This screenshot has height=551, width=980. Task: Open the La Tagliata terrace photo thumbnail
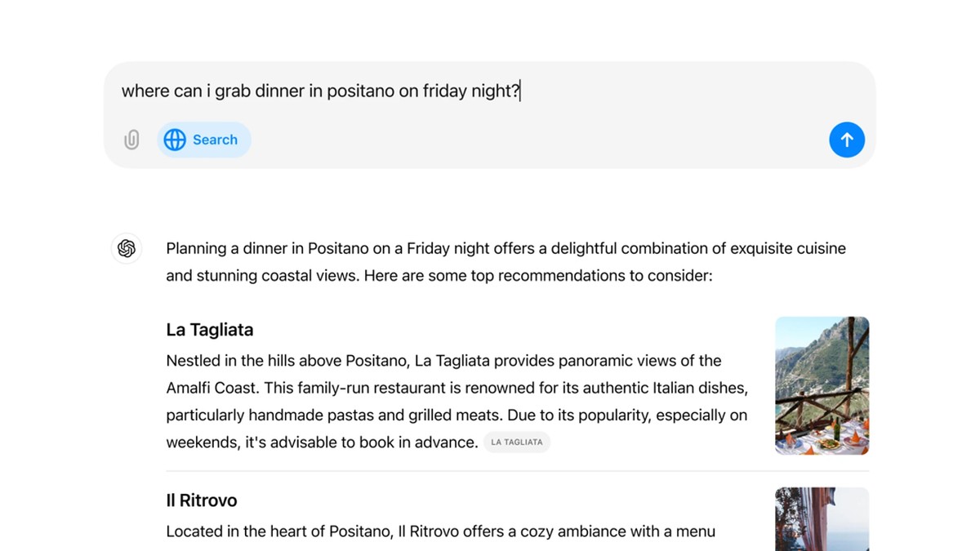coord(822,385)
